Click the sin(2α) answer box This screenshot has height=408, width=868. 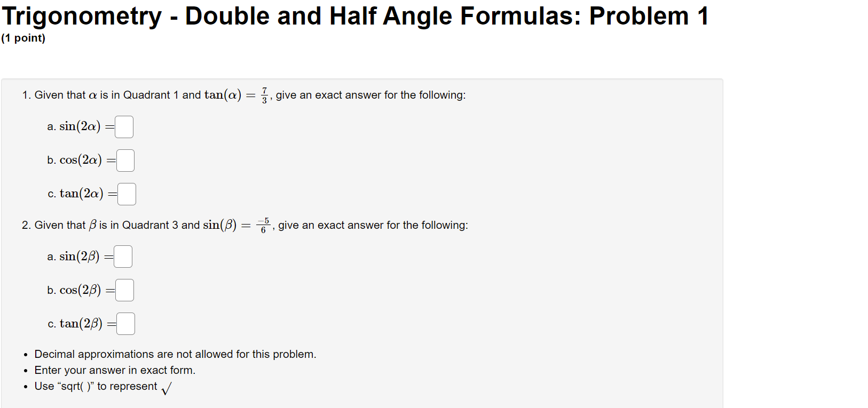click(x=123, y=126)
